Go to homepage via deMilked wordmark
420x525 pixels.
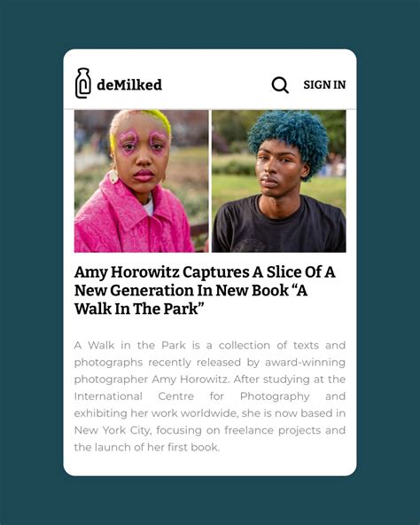[x=129, y=85]
